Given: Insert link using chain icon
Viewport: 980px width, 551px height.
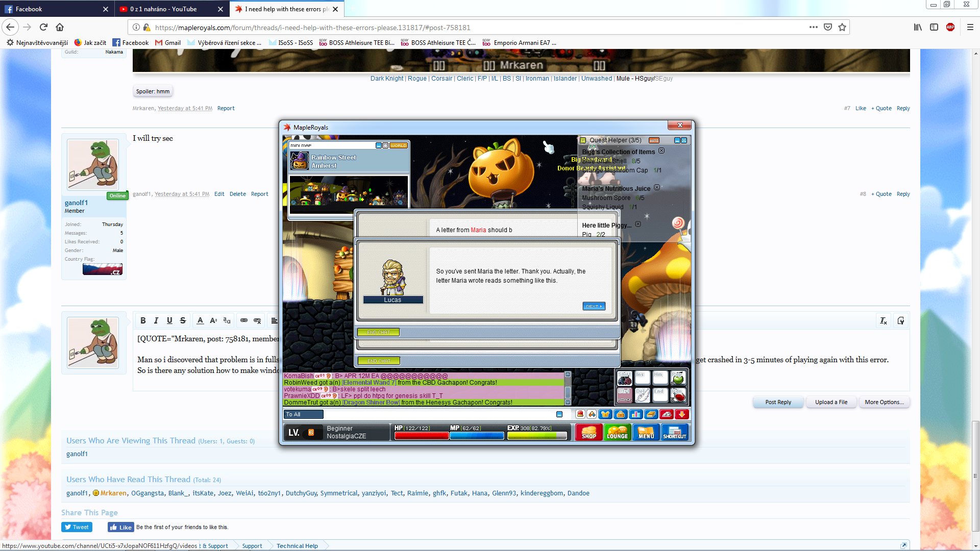Looking at the screenshot, I should coord(244,320).
